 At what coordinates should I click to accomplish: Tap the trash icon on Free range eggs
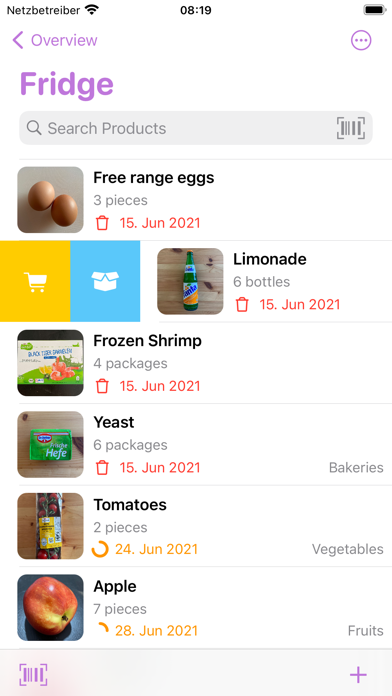click(x=102, y=222)
